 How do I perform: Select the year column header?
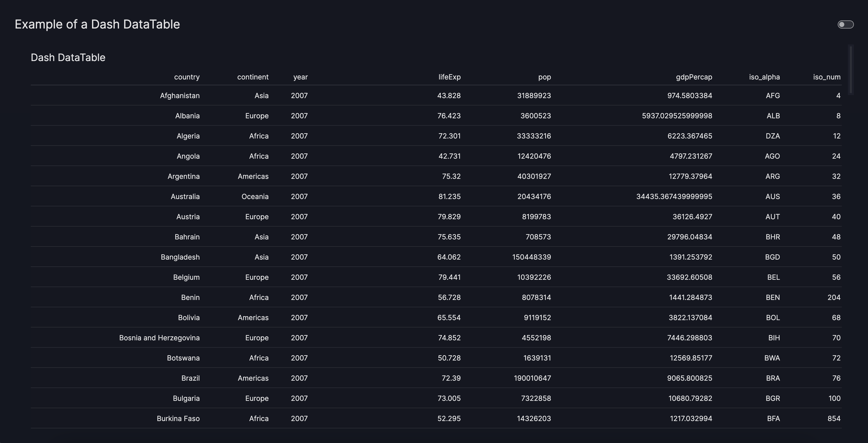click(300, 77)
